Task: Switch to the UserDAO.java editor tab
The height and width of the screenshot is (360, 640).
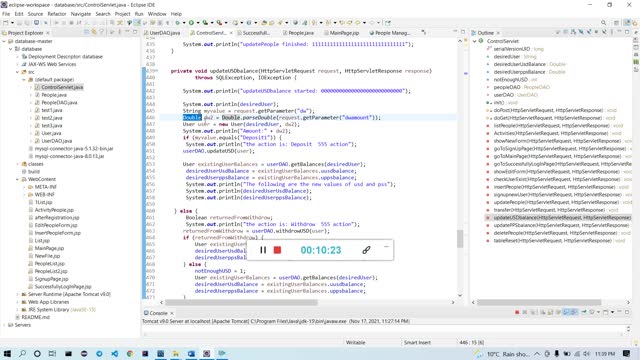Action: pyautogui.click(x=162, y=33)
